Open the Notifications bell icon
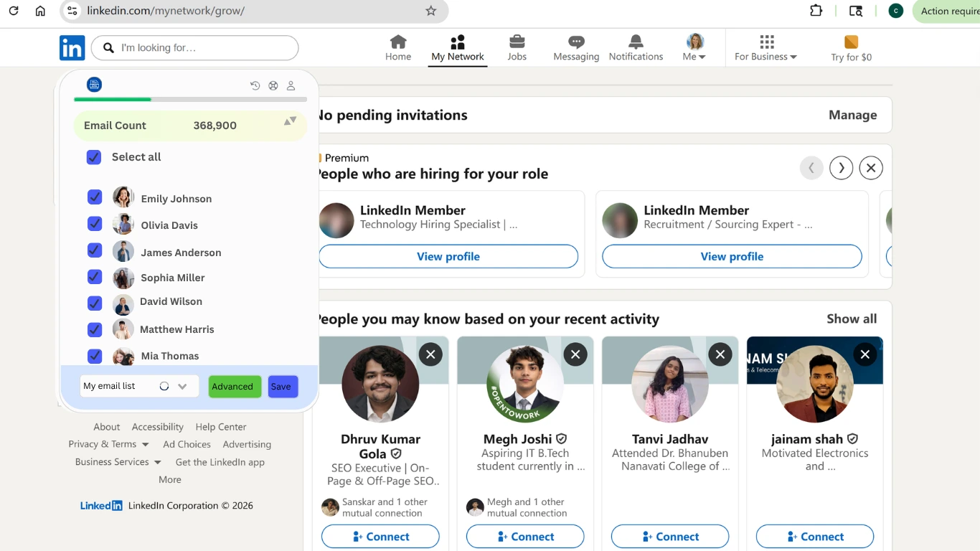 pyautogui.click(x=634, y=43)
